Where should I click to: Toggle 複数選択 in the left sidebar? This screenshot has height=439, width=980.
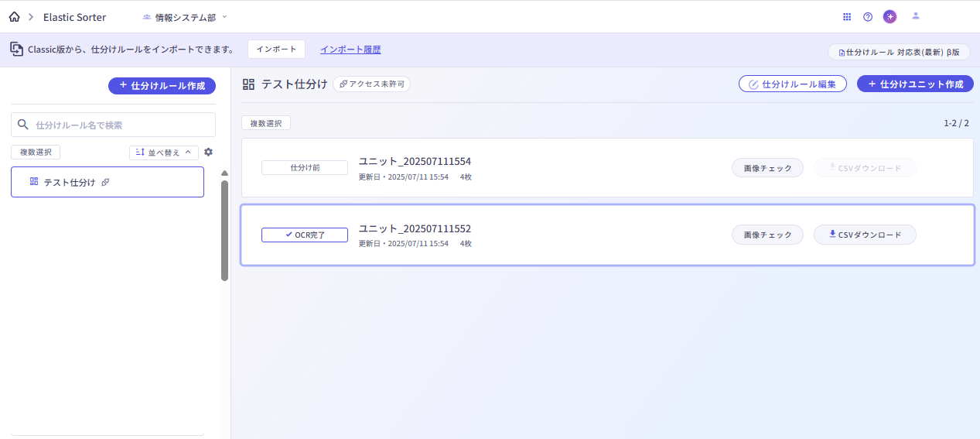coord(36,153)
